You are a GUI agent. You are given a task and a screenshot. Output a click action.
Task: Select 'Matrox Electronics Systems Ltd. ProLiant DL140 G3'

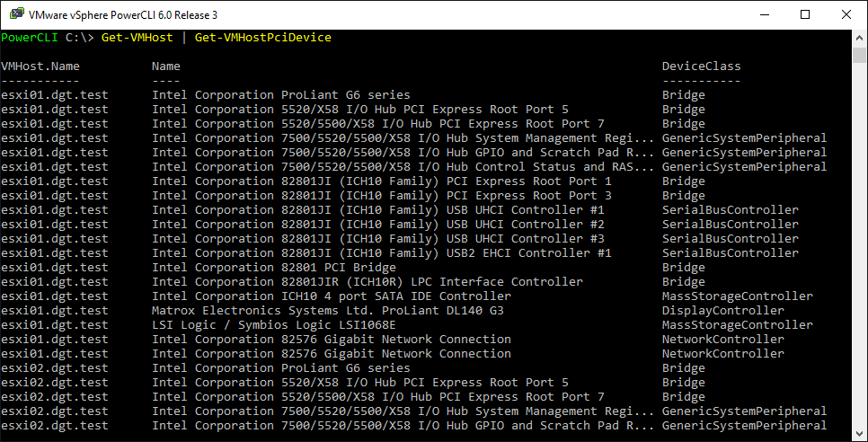328,311
